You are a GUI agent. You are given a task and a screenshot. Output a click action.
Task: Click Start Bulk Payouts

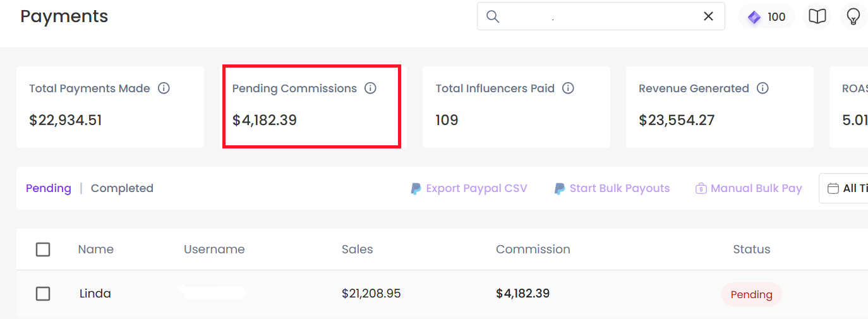[x=612, y=188]
